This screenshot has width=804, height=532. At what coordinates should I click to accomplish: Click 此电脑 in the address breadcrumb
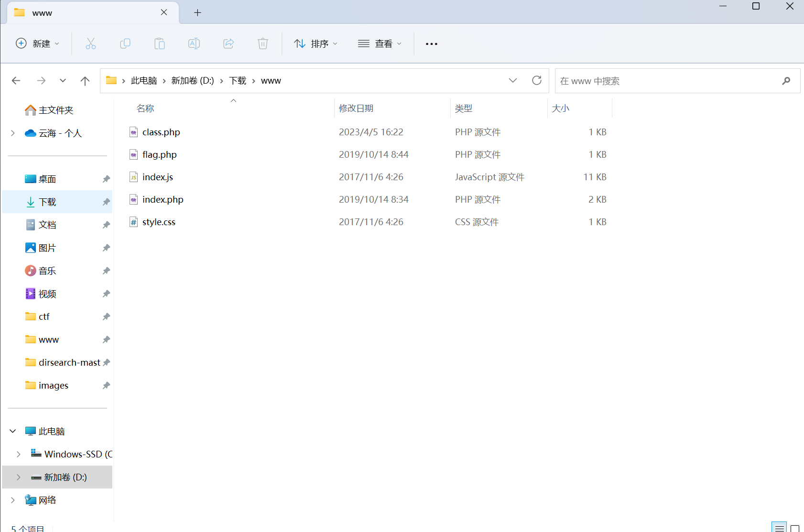(x=144, y=81)
